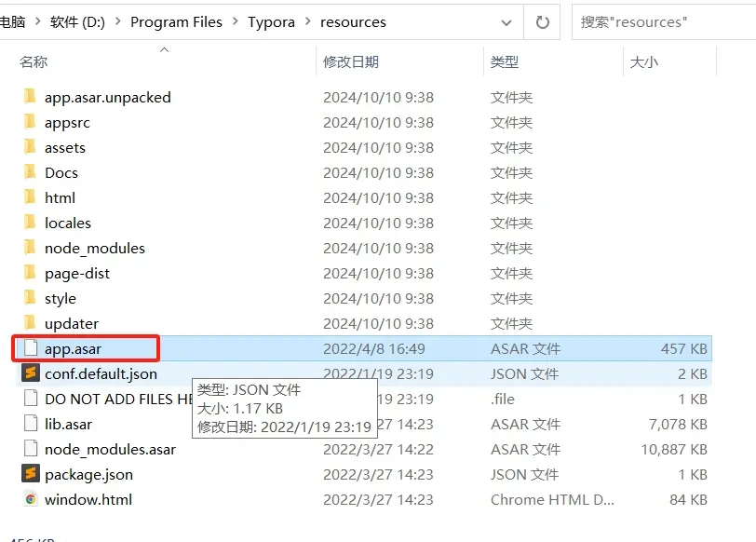
Task: Click the lib.asar file icon
Action: point(31,423)
